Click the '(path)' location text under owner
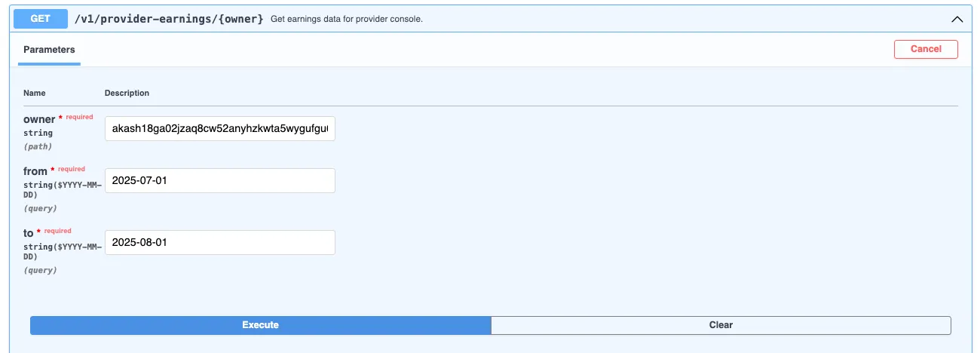 38,146
